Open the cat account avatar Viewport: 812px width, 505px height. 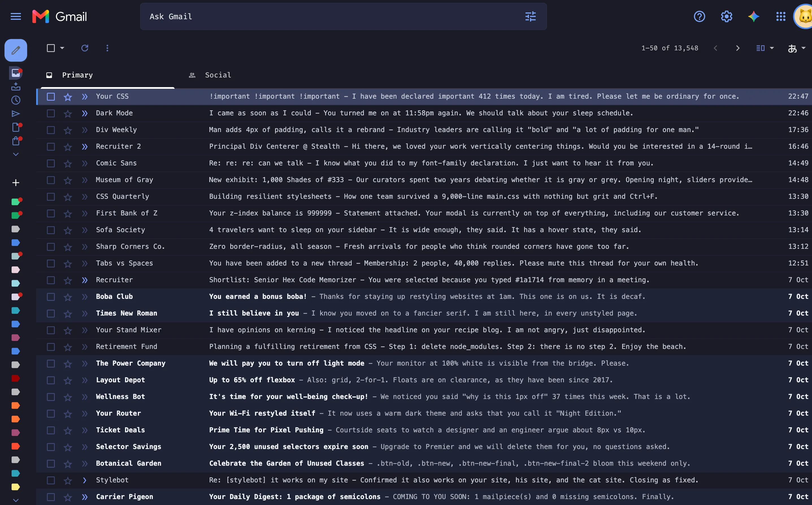click(804, 16)
